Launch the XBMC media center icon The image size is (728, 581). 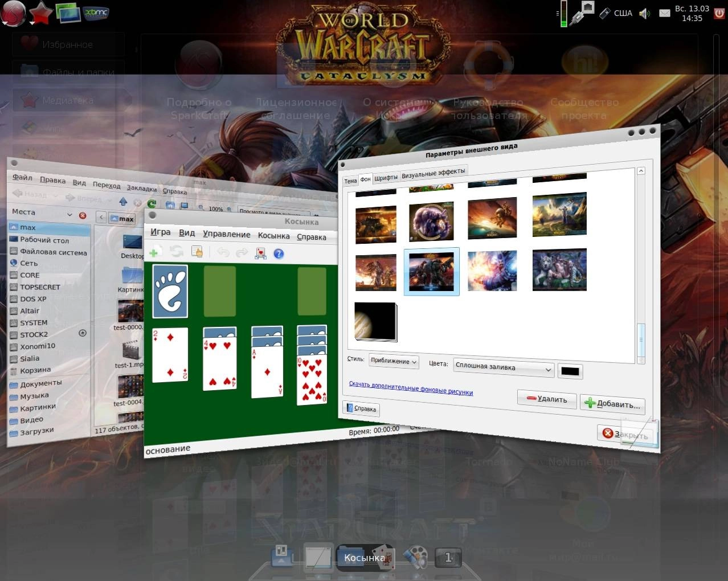pyautogui.click(x=96, y=12)
